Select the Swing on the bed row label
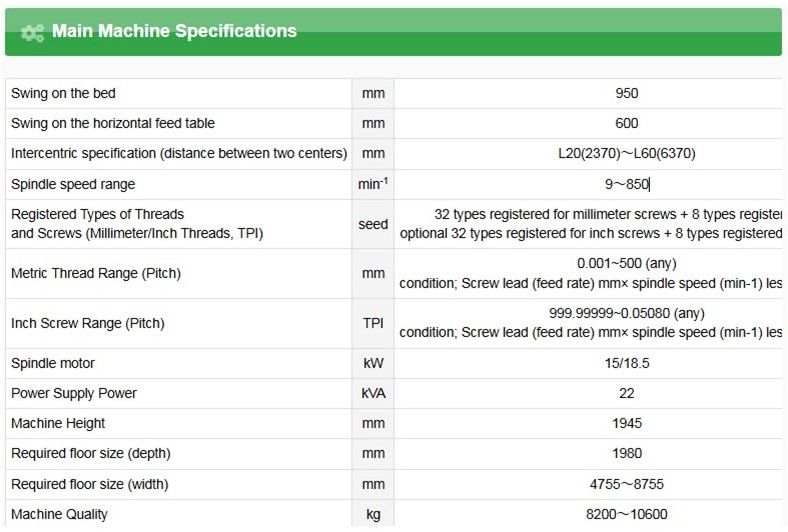Image resolution: width=788 pixels, height=532 pixels. click(63, 93)
